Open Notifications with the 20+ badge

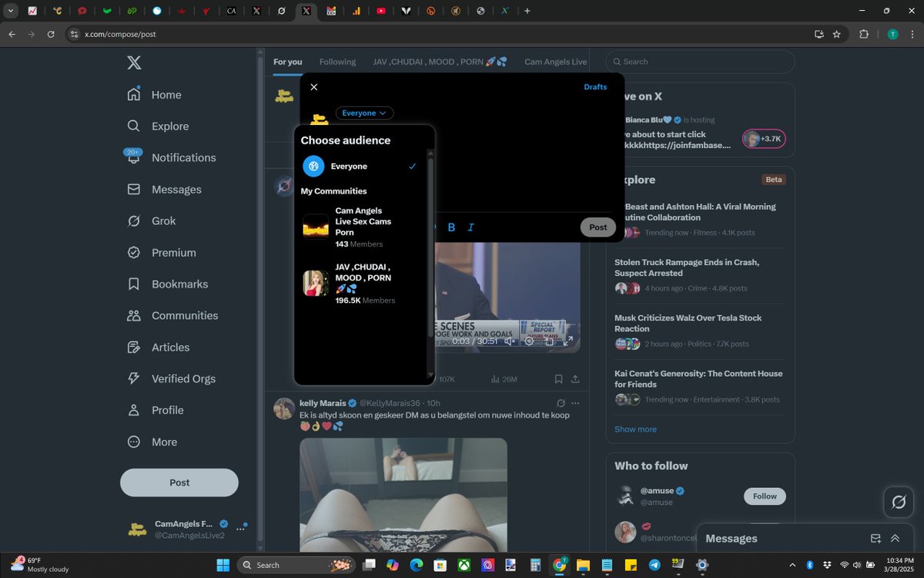(x=171, y=157)
